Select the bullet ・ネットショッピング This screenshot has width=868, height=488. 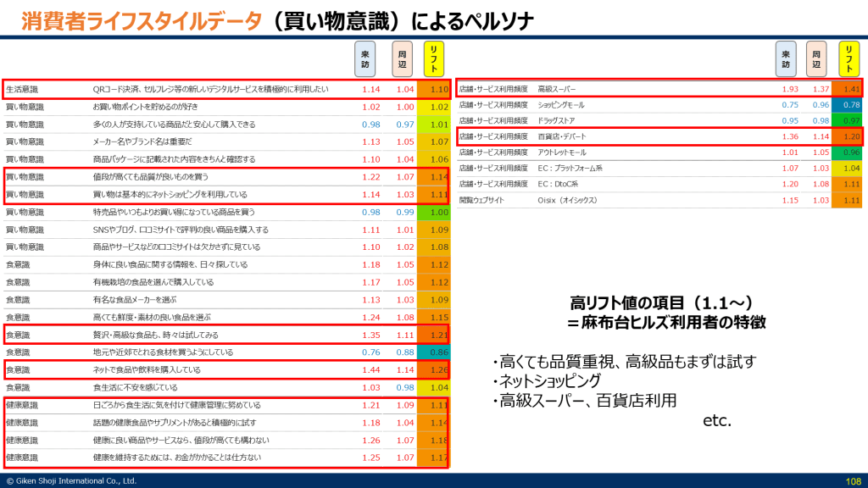point(546,381)
